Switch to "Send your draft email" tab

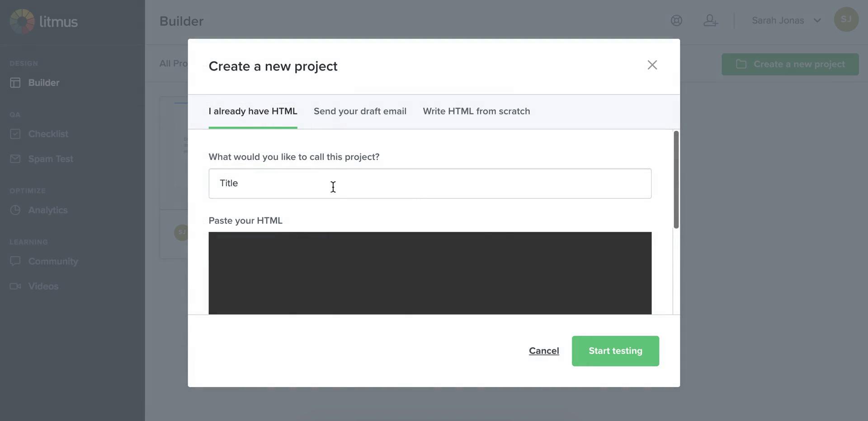pos(360,112)
